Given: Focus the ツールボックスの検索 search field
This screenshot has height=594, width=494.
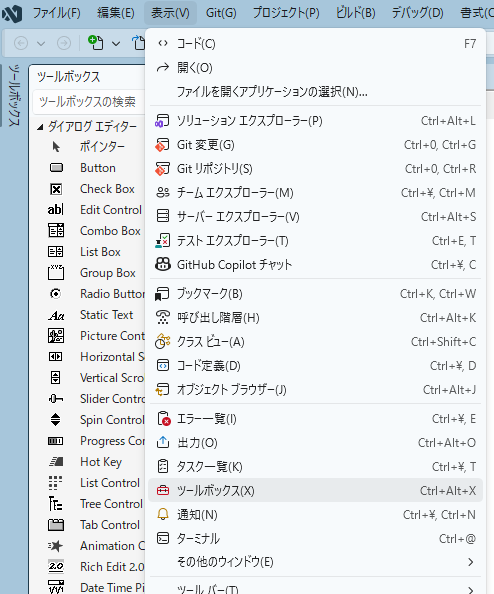Looking at the screenshot, I should (90, 102).
